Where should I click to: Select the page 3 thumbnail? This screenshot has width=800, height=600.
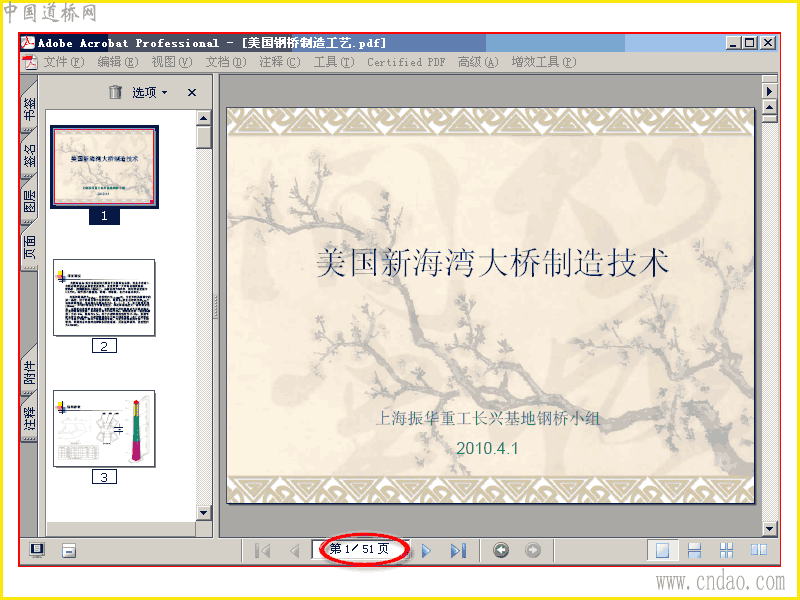point(104,429)
